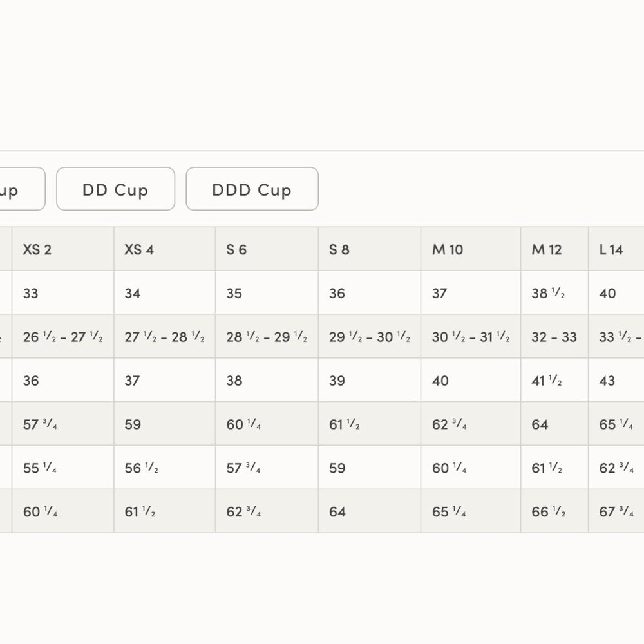The image size is (644, 644).
Task: Select the 29 ½ – 30 ½ measurement cell
Action: (369, 337)
